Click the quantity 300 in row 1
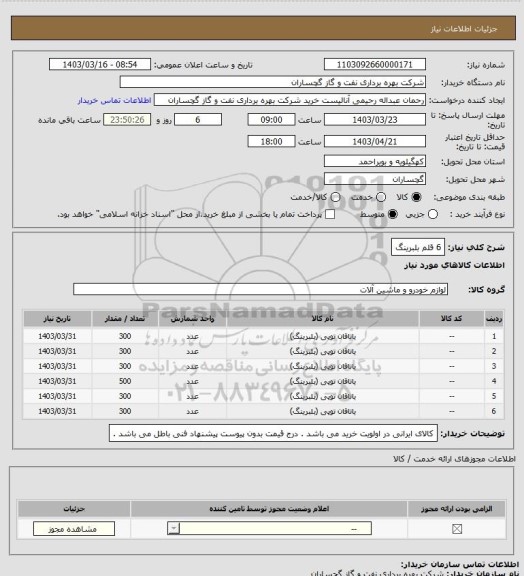 click(x=125, y=336)
